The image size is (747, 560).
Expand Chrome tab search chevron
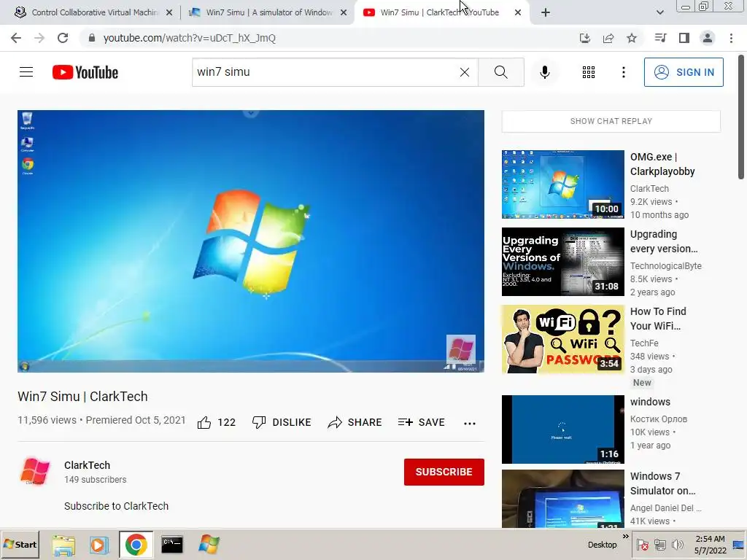(x=659, y=12)
